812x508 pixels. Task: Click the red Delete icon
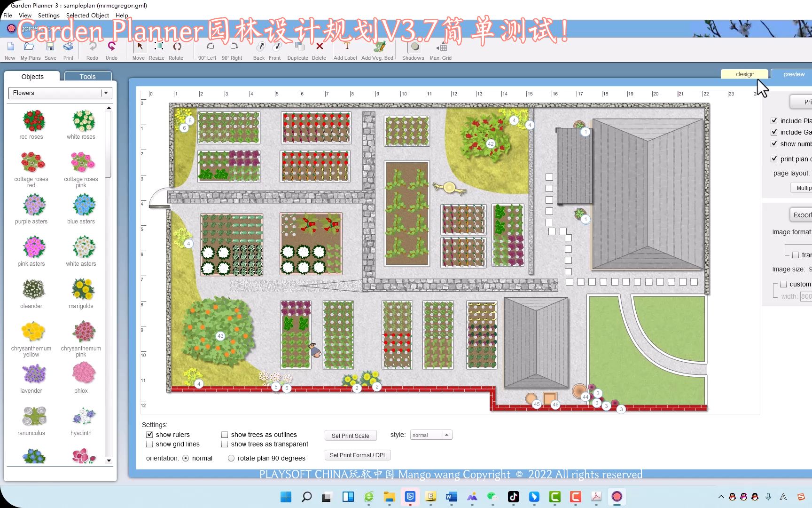(320, 46)
